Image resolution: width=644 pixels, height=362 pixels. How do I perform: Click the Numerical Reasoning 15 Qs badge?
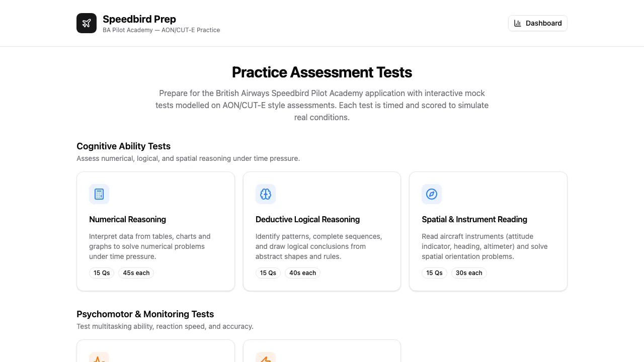[102, 273]
